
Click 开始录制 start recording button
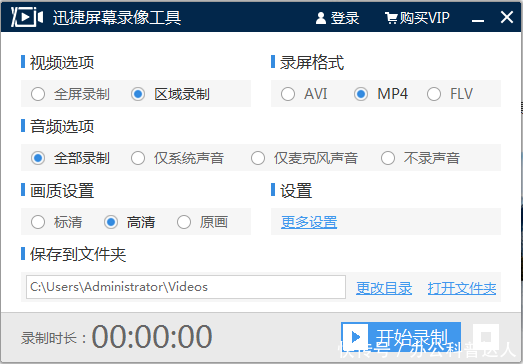click(401, 337)
